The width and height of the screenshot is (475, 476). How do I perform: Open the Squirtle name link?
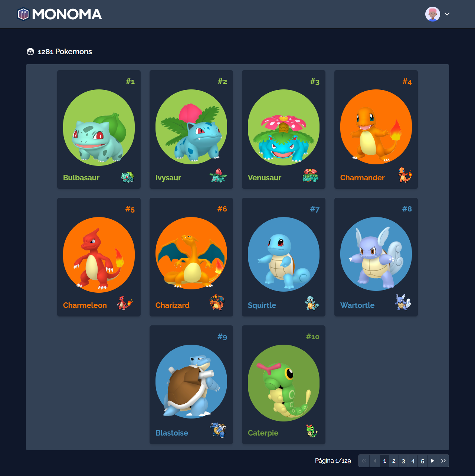tap(262, 305)
